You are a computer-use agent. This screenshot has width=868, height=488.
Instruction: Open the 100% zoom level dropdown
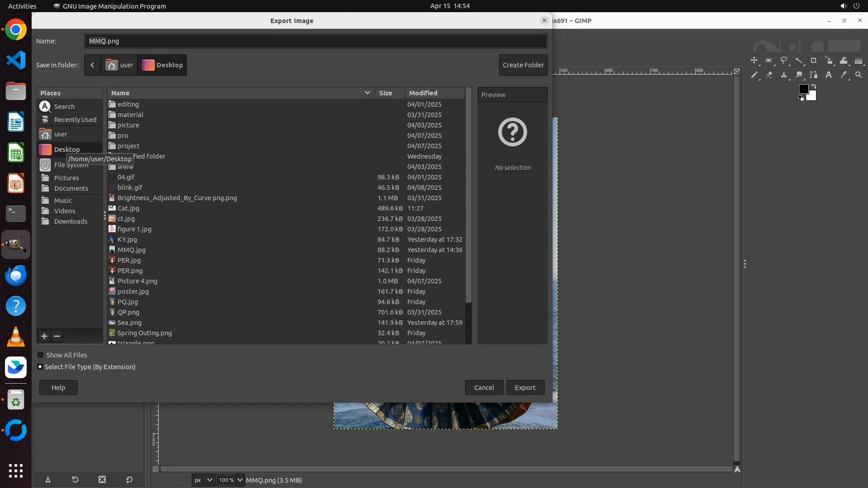coord(240,480)
